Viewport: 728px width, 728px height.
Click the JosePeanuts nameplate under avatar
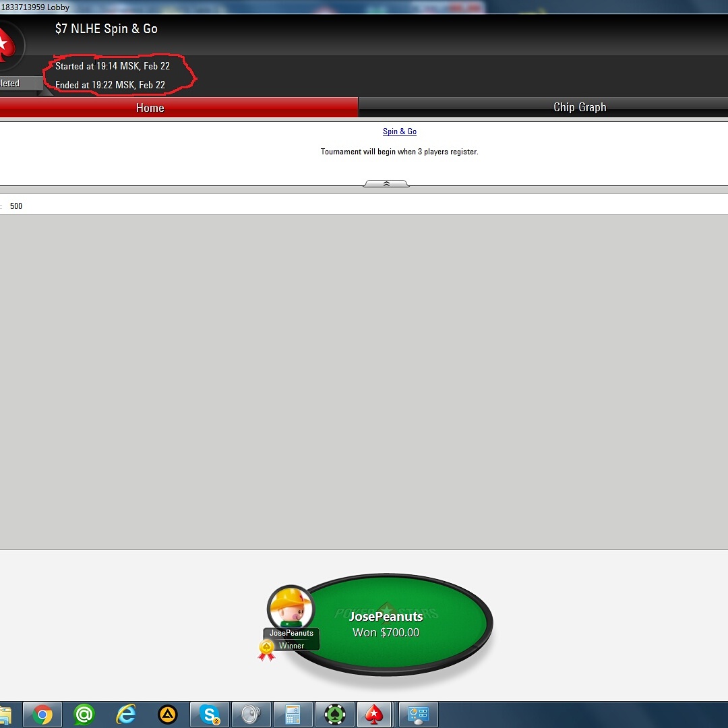tap(292, 633)
